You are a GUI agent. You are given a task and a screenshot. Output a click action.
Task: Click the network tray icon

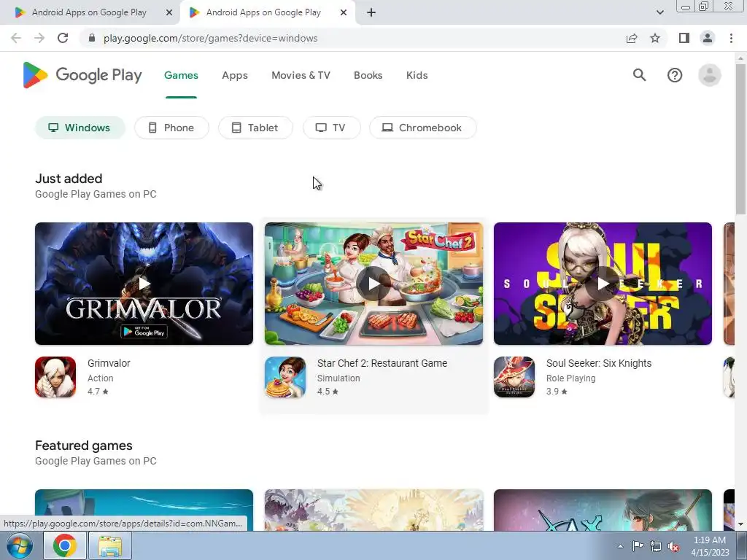click(x=656, y=546)
